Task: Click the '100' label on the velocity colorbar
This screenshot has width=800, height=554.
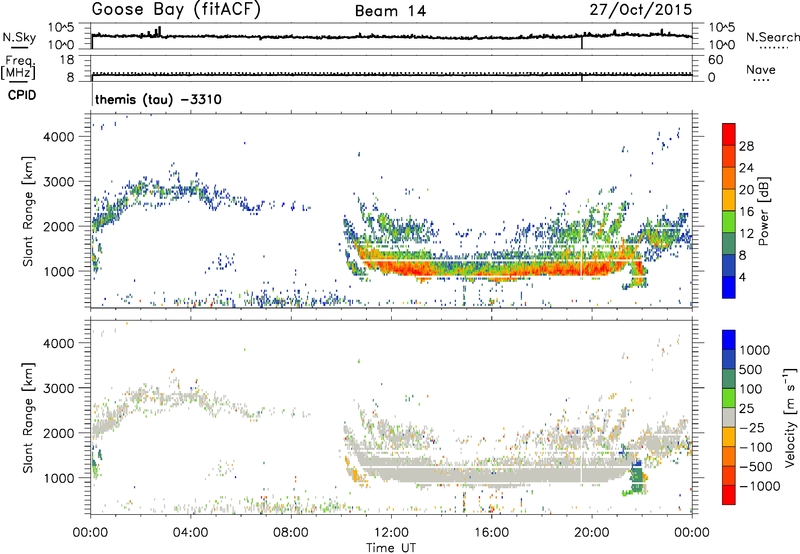Action: tap(751, 389)
